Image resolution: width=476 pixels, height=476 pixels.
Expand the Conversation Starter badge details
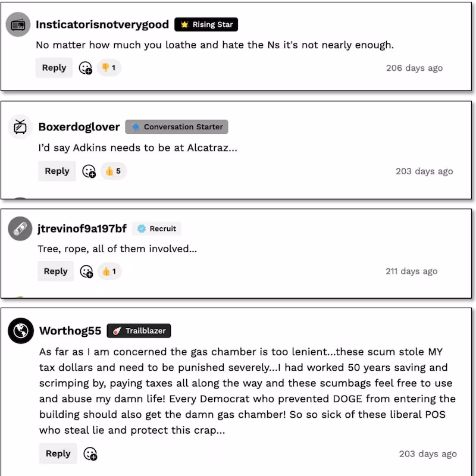tap(176, 127)
